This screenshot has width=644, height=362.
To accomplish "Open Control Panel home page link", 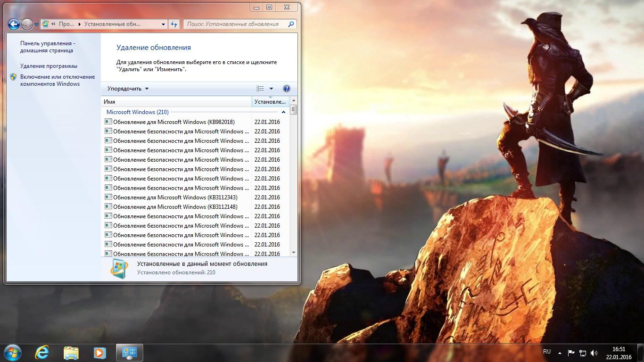I will tap(48, 47).
